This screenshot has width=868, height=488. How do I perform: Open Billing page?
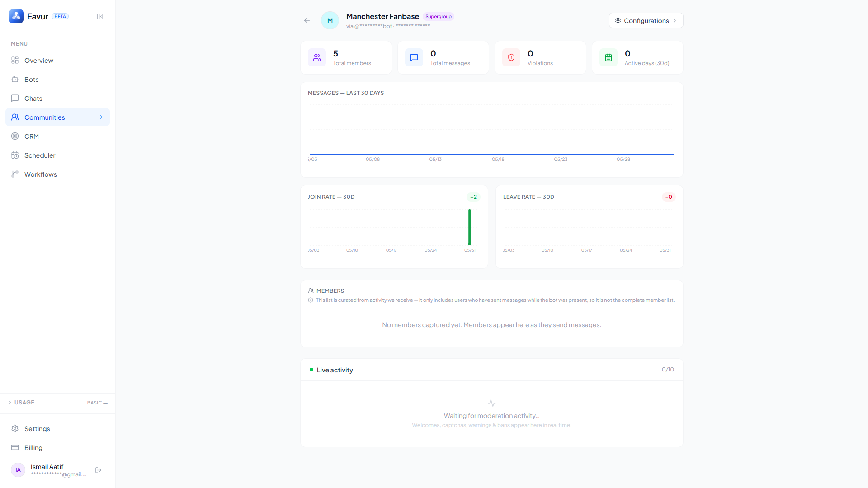point(57,448)
